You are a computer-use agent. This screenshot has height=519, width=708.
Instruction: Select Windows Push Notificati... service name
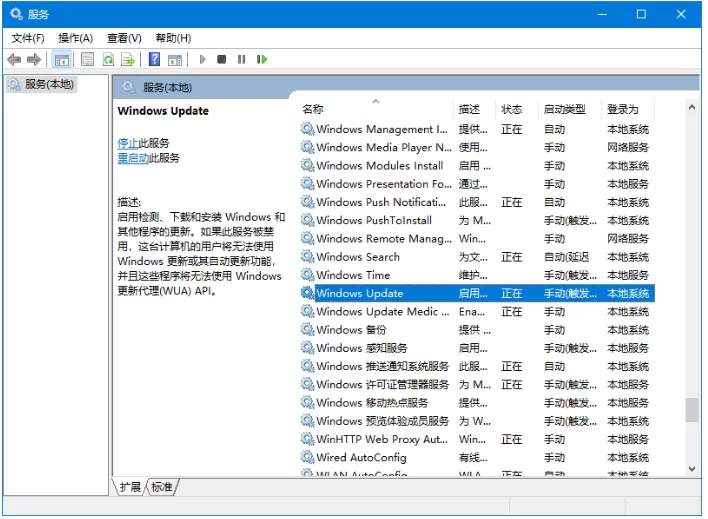381,202
